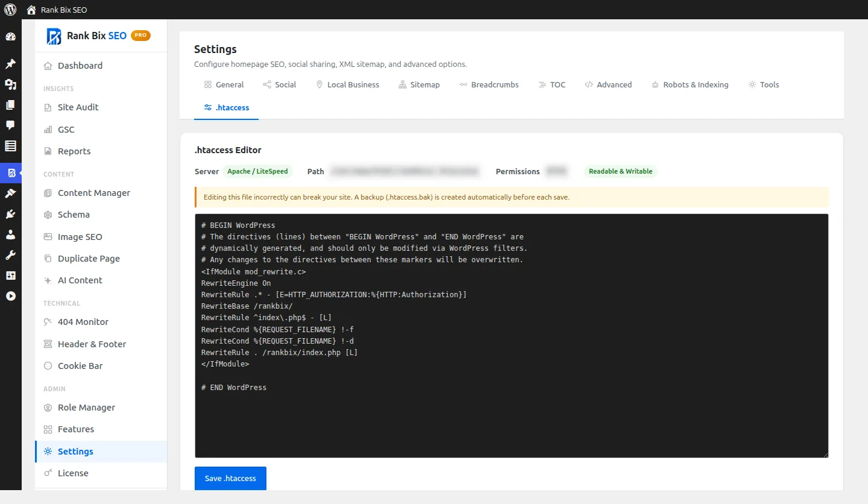
Task: Open the Tools wrench icon
Action: [10, 255]
